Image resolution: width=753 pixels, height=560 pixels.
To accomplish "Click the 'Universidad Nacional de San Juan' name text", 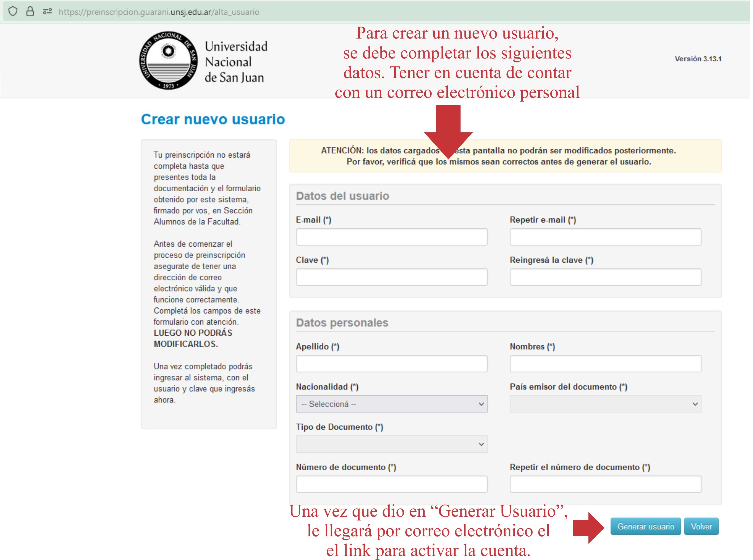I will coord(236,62).
